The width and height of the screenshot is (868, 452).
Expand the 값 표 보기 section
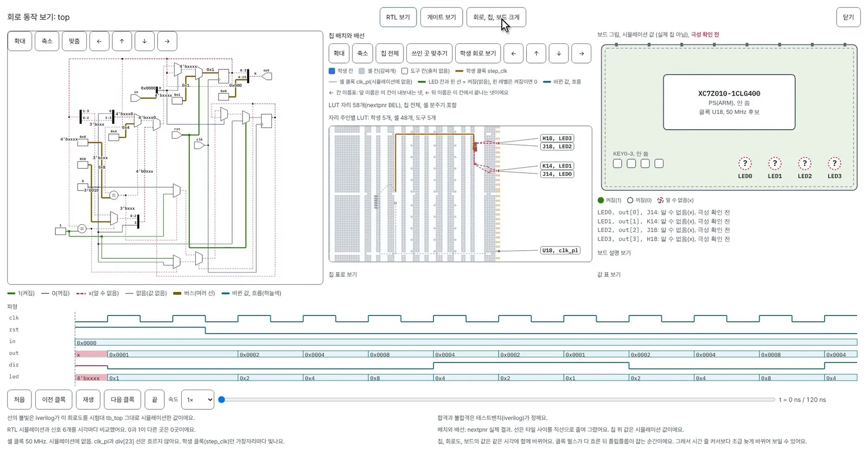(x=609, y=275)
